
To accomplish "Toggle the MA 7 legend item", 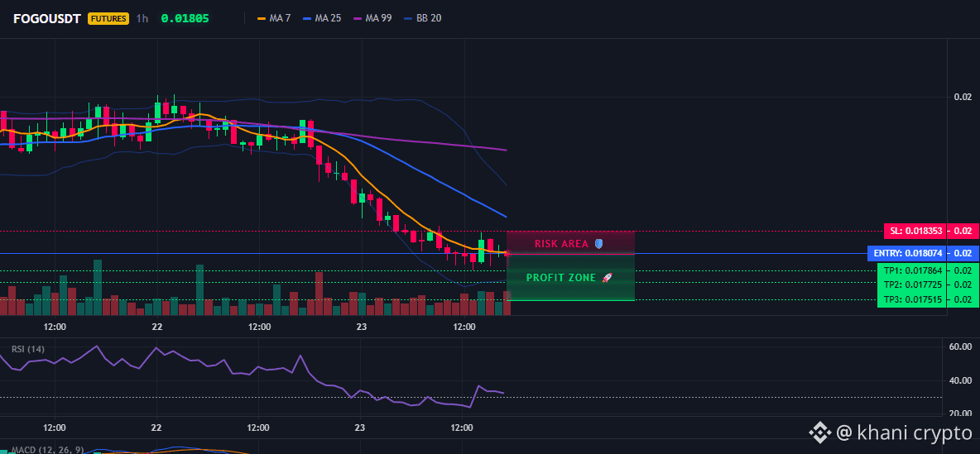I will click(x=274, y=19).
